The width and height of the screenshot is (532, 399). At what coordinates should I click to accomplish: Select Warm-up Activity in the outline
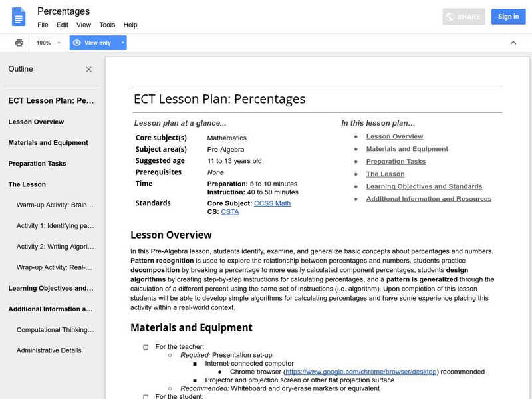[55, 205]
